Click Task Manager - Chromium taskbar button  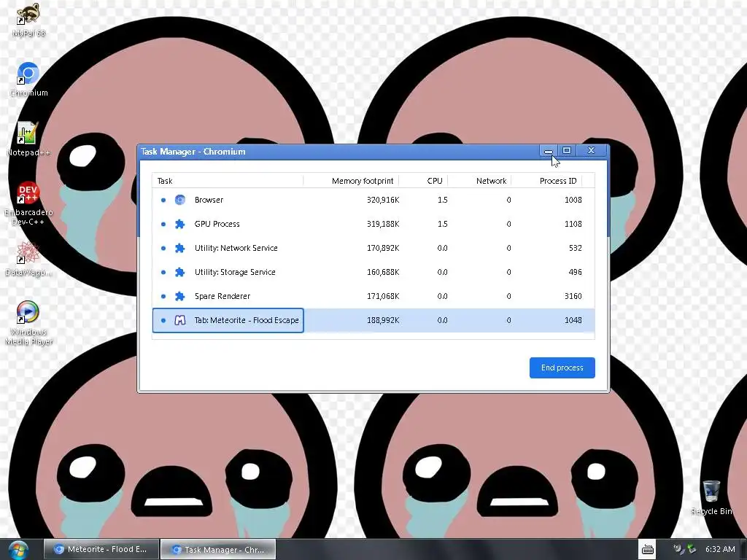click(x=217, y=549)
